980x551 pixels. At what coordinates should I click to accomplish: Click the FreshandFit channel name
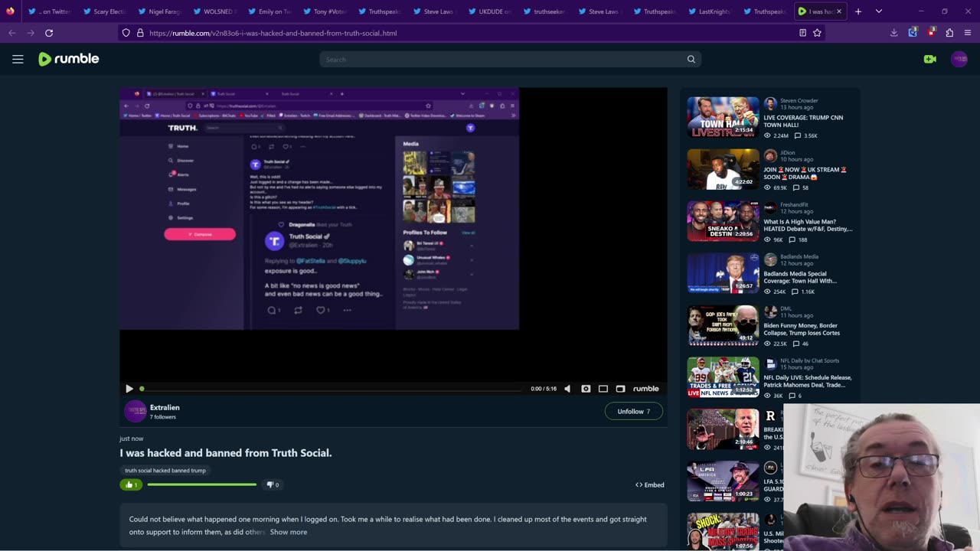(x=794, y=204)
